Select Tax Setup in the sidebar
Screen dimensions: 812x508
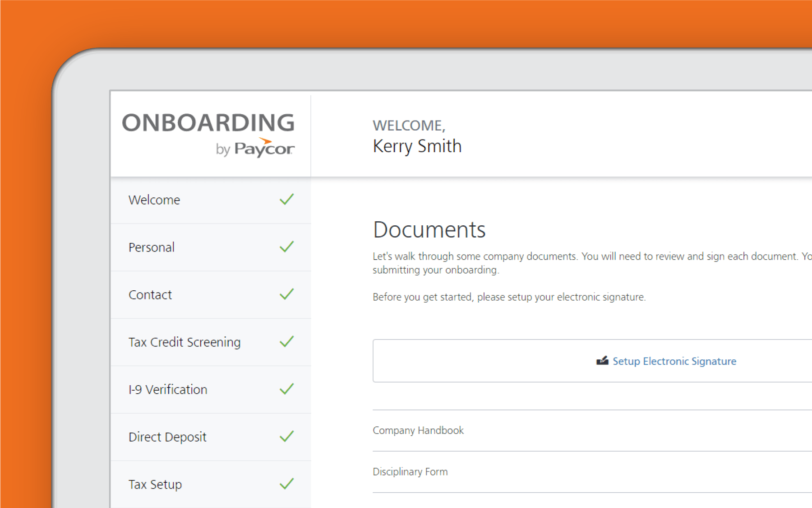(x=211, y=484)
